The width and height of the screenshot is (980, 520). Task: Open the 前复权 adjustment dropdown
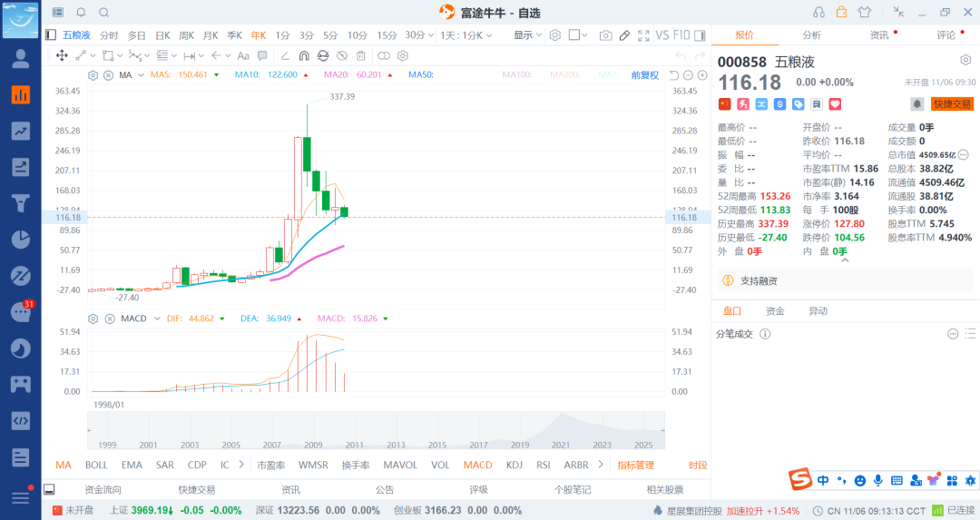click(645, 75)
